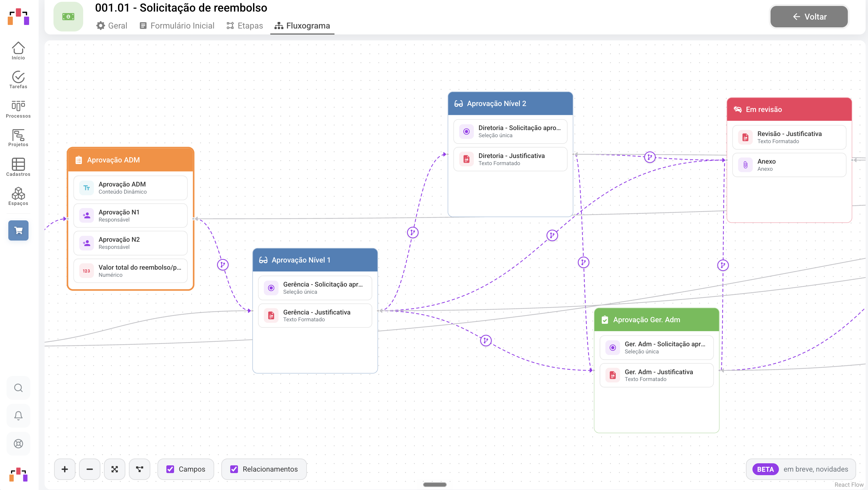This screenshot has width=868, height=490.
Task: Click the branch icon below Aprovação Nível 1 toward Ger. Adm
Action: point(486,340)
